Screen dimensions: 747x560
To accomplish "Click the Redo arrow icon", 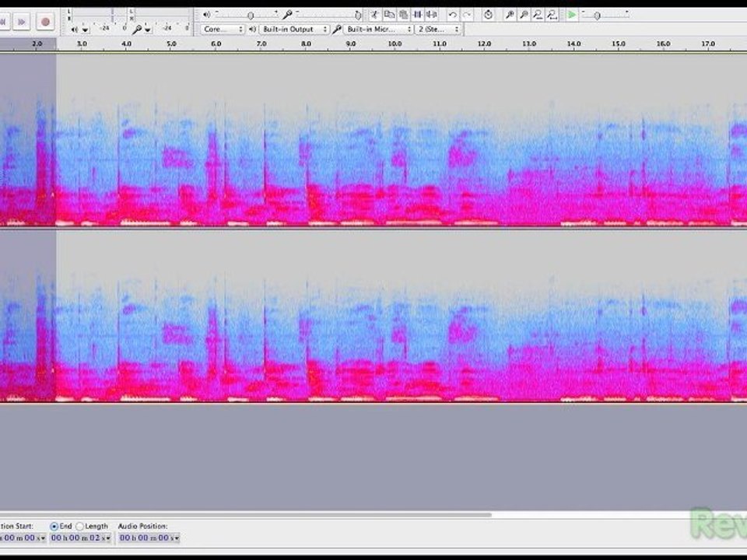I will 468,15.
